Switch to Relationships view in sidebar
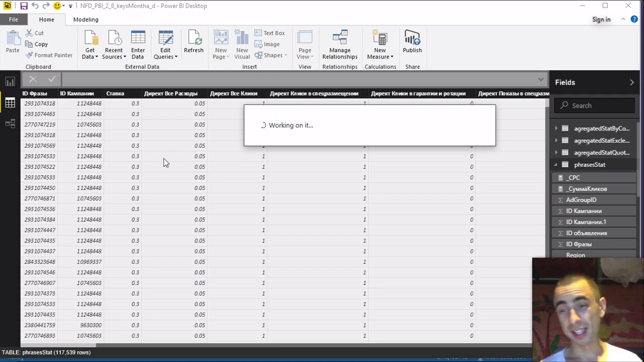The width and height of the screenshot is (644, 362). click(x=10, y=124)
